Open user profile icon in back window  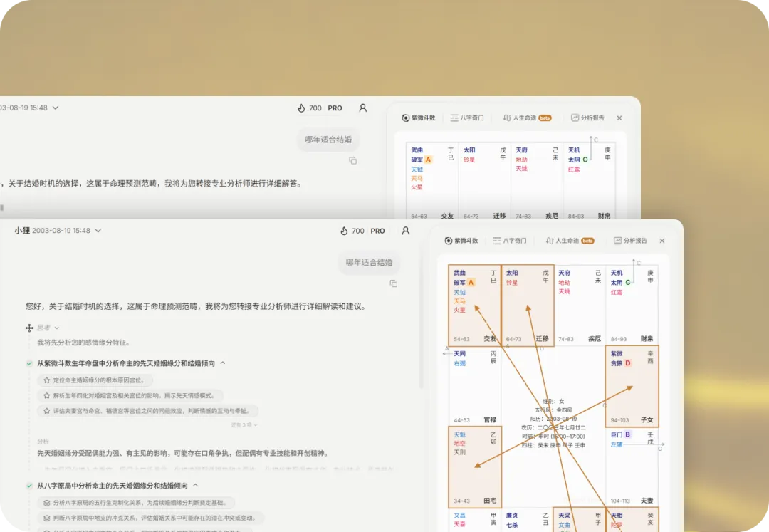click(x=363, y=108)
